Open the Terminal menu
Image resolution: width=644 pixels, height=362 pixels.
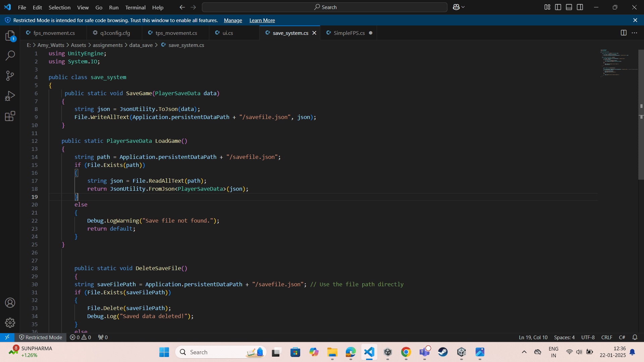click(x=135, y=7)
